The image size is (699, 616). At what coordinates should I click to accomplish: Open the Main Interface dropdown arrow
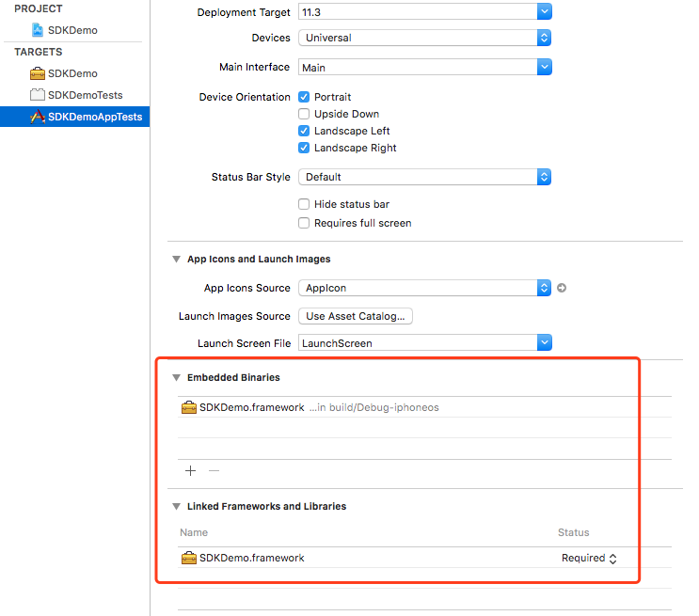click(545, 68)
